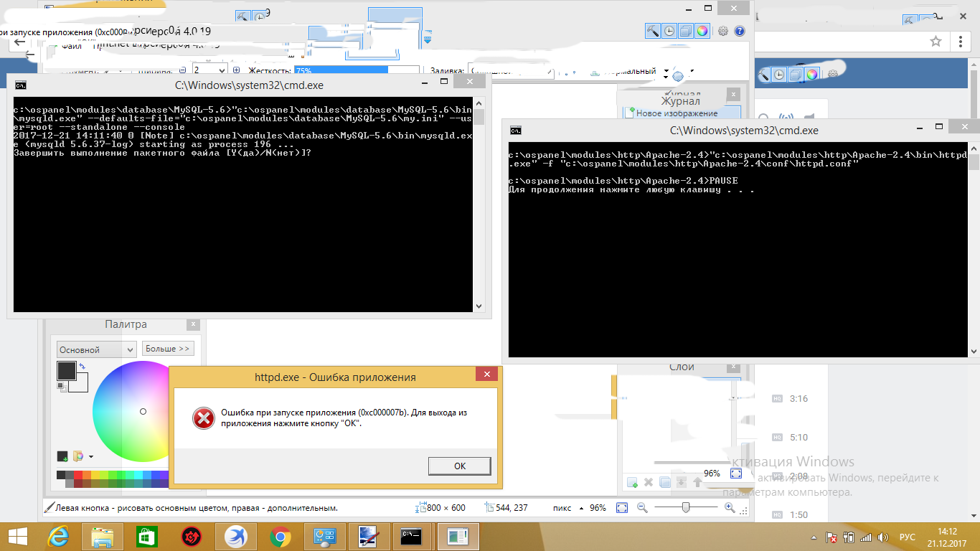
Task: Open the palette management dropdown arrow
Action: 91,456
